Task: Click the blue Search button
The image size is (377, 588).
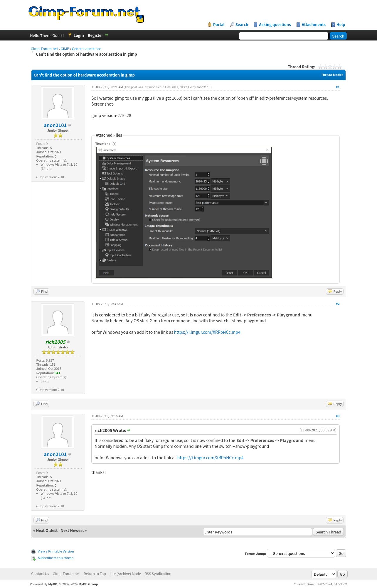Action: (338, 36)
